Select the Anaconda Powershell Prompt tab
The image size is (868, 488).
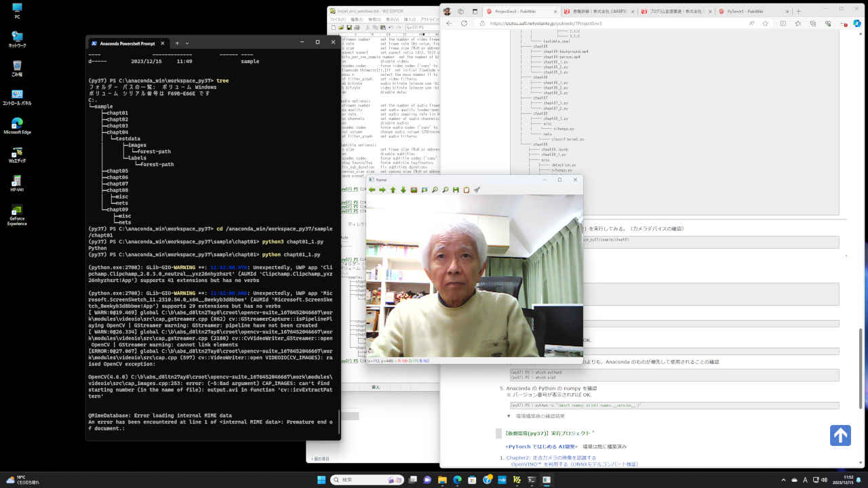click(x=129, y=43)
